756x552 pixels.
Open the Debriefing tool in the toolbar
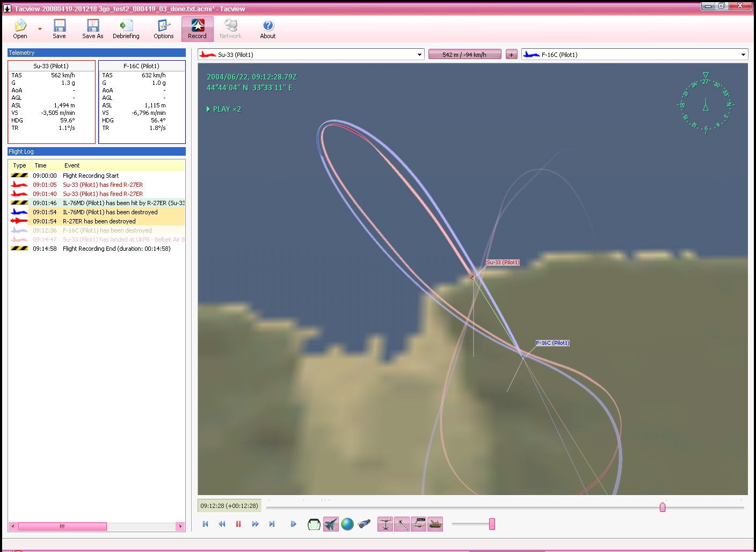(x=126, y=29)
